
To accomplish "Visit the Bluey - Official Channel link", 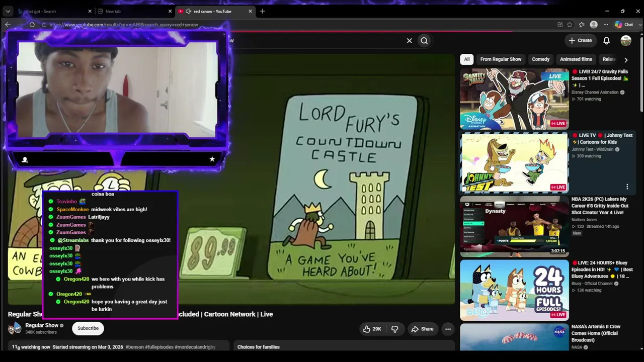I will 592,284.
